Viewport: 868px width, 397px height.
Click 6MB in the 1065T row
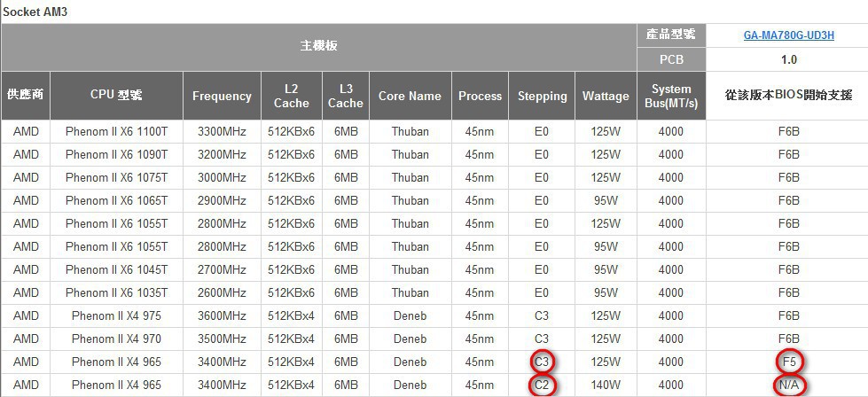click(x=346, y=200)
